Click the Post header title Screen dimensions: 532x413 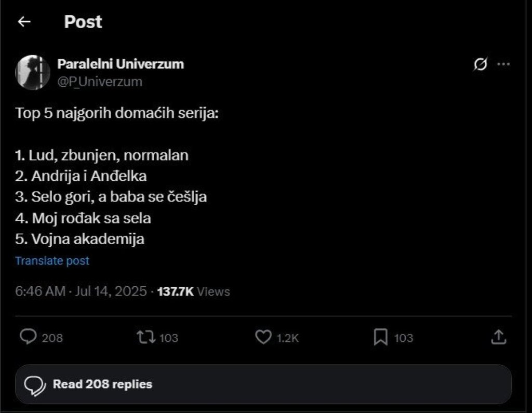83,22
